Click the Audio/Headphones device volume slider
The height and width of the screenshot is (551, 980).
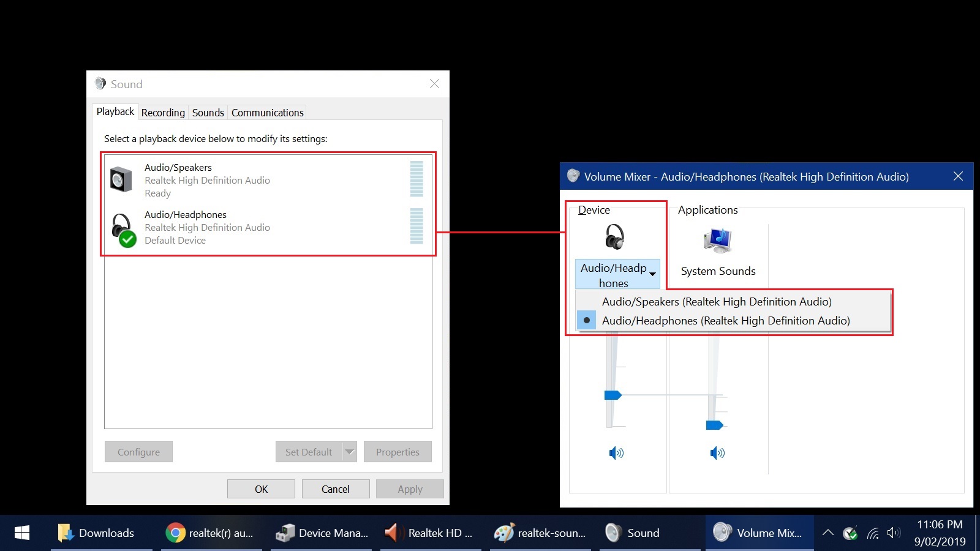coord(612,395)
